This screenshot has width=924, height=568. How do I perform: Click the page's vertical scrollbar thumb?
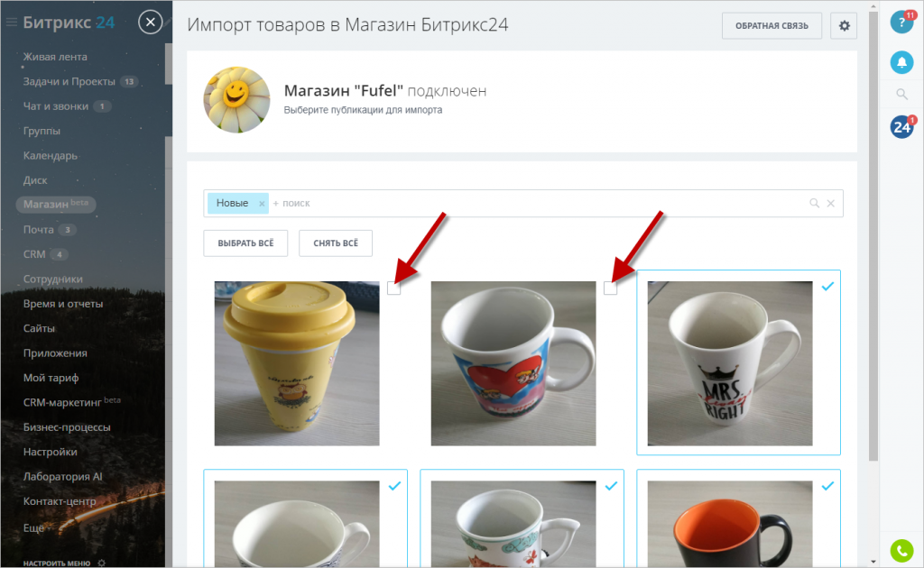click(x=873, y=235)
